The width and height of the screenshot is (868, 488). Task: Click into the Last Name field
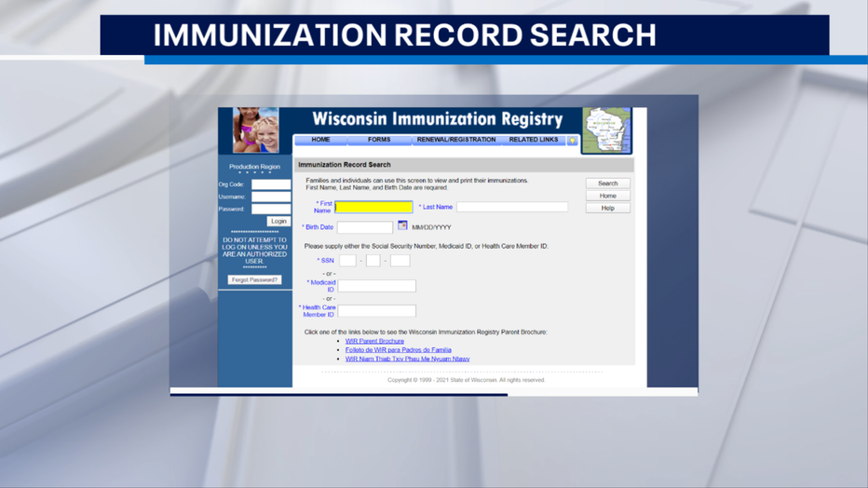coord(512,207)
